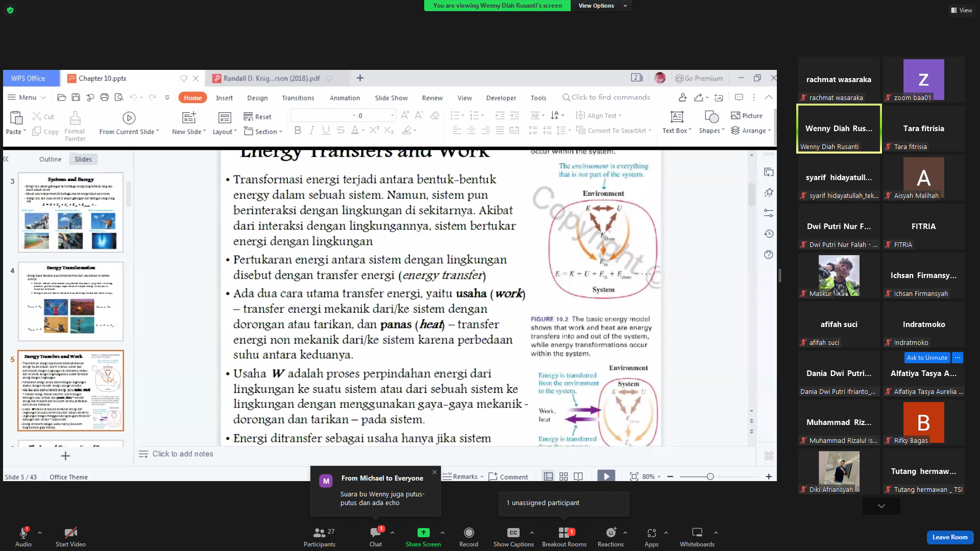Expand the Section dropdown

coord(263,132)
